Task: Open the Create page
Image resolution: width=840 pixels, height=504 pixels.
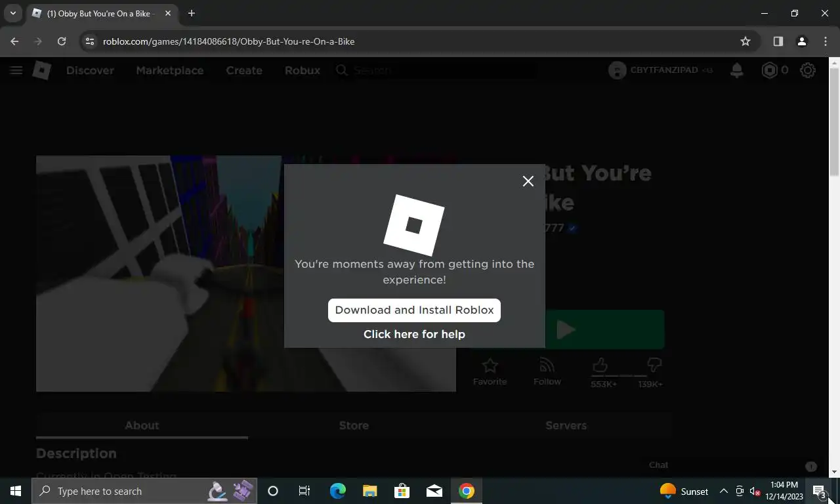Action: click(x=244, y=70)
